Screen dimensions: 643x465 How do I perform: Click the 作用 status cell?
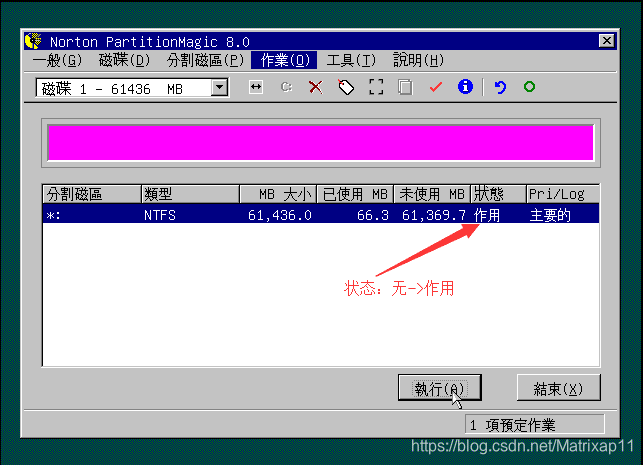pyautogui.click(x=487, y=215)
